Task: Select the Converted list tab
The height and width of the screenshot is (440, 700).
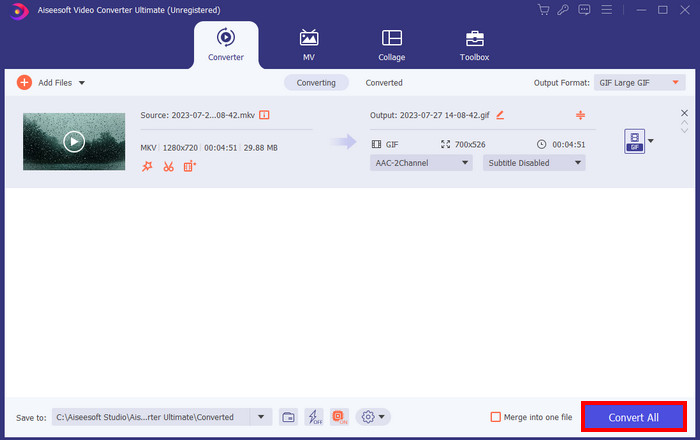Action: click(384, 83)
